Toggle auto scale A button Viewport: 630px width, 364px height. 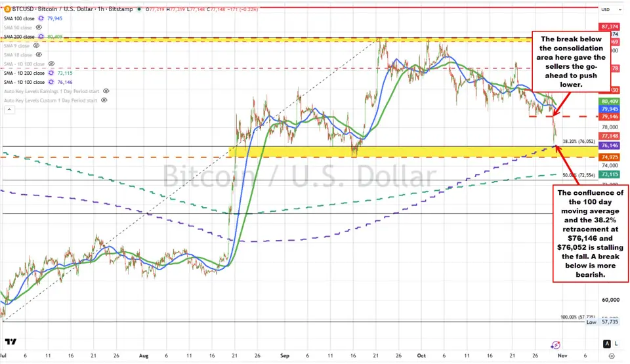[x=606, y=344]
